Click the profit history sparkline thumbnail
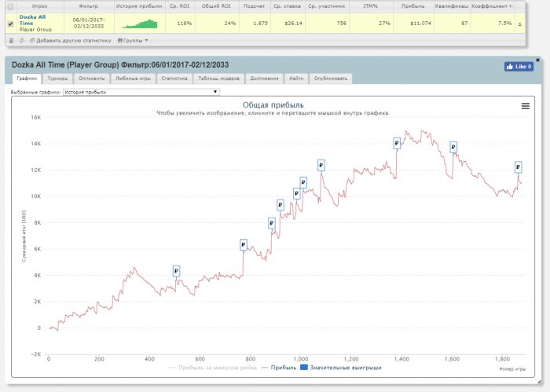Viewport: 550px width, 392px height. [x=138, y=24]
